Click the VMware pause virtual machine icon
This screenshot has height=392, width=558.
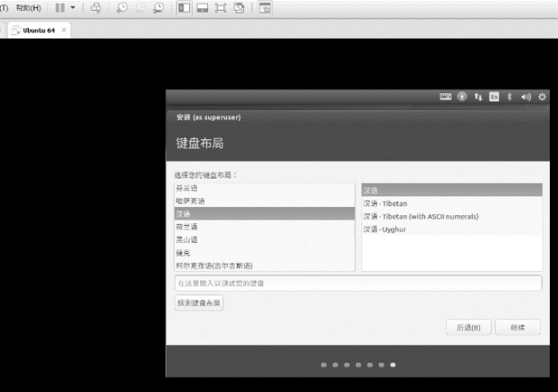point(59,8)
